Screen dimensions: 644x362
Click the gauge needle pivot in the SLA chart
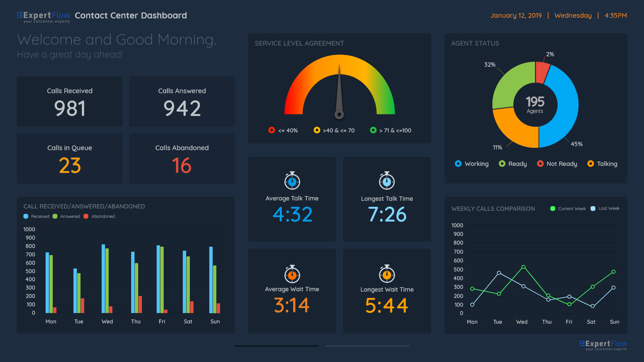pyautogui.click(x=339, y=115)
